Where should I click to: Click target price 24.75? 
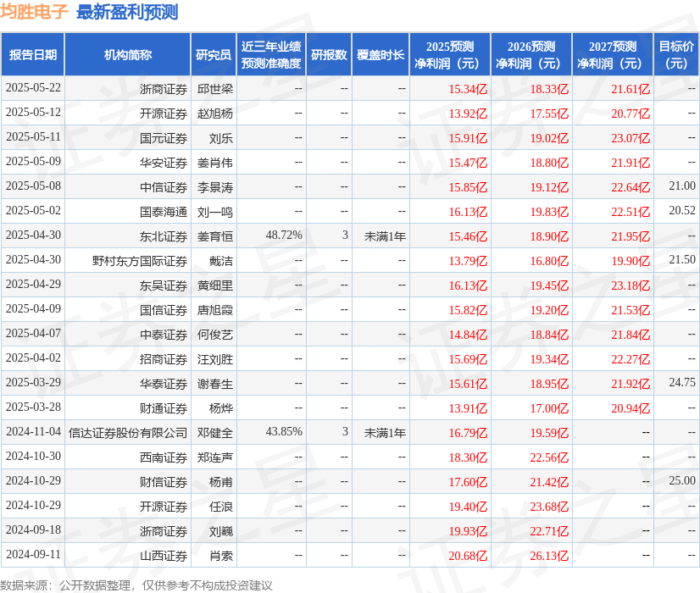682,382
